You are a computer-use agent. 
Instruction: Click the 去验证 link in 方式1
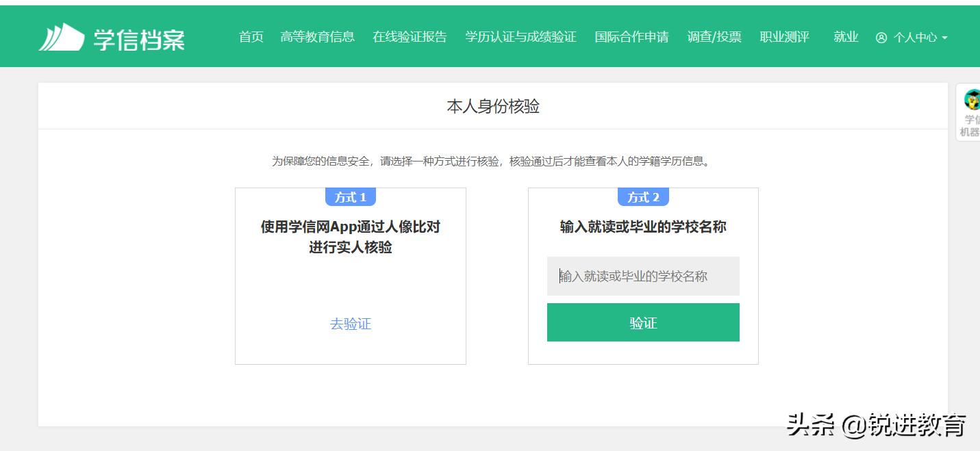pos(350,324)
